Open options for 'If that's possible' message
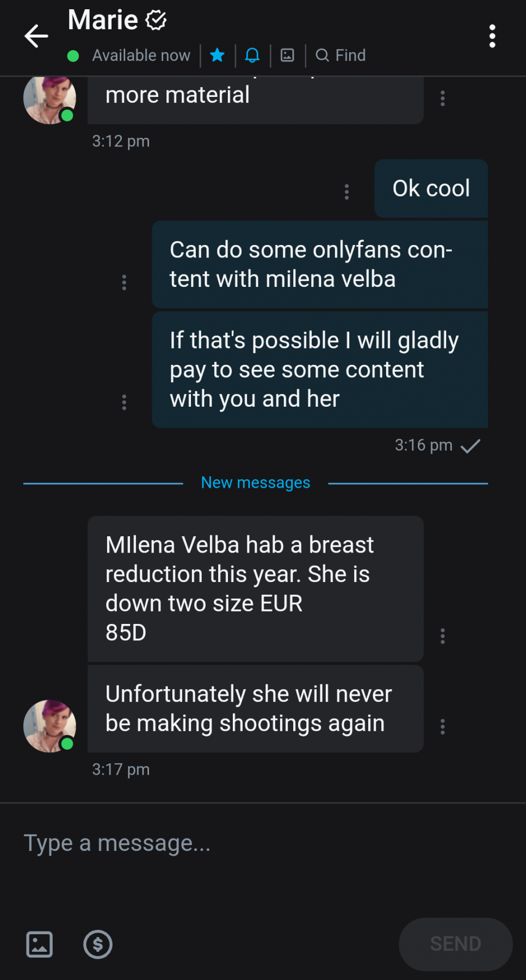 124,402
